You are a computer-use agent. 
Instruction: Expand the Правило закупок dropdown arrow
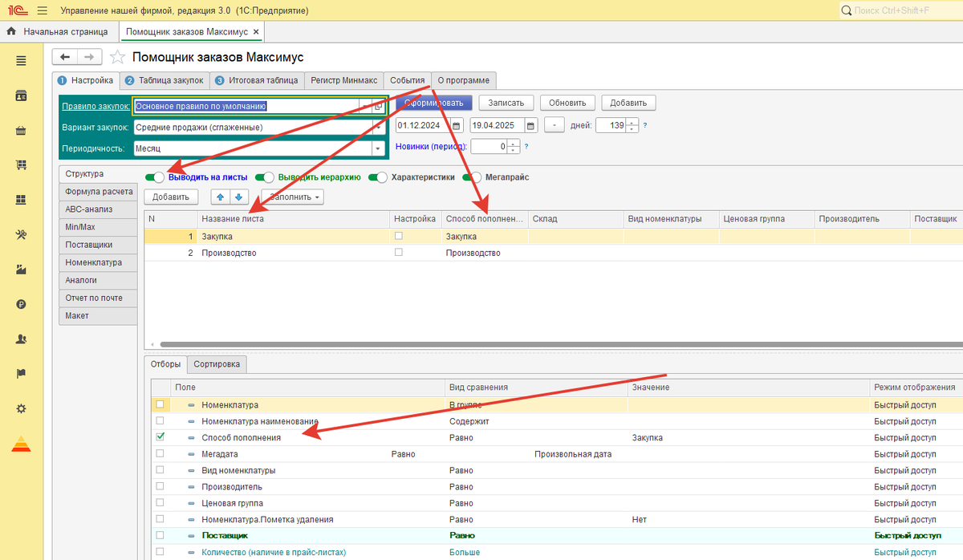(365, 106)
